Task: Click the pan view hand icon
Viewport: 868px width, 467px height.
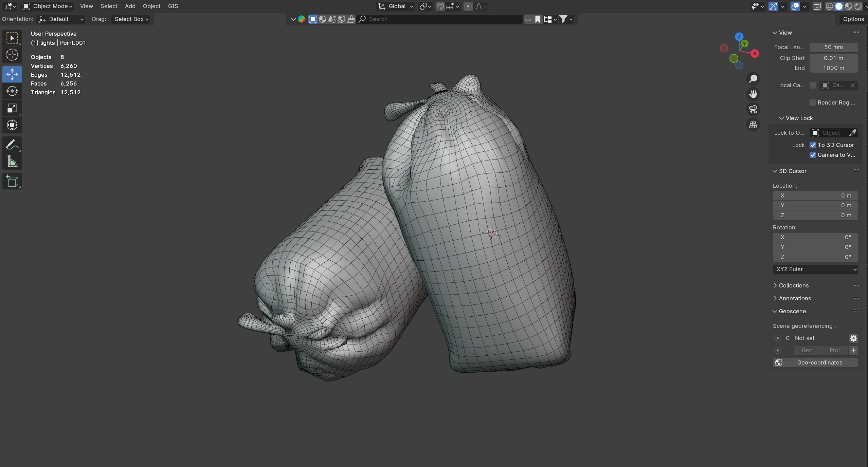Action: pos(753,94)
